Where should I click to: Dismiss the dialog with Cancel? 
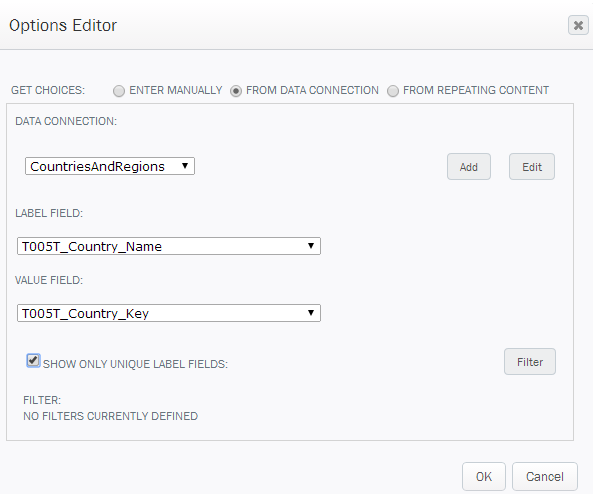point(545,477)
